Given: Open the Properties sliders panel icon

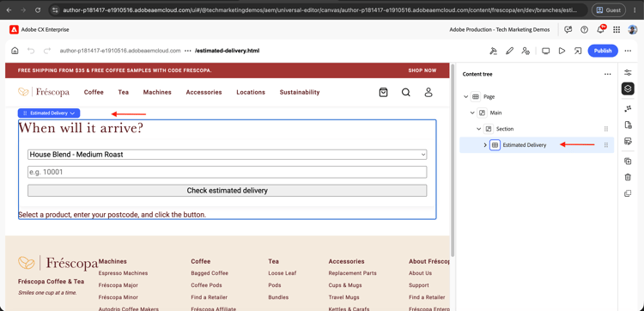Looking at the screenshot, I should click(628, 73).
